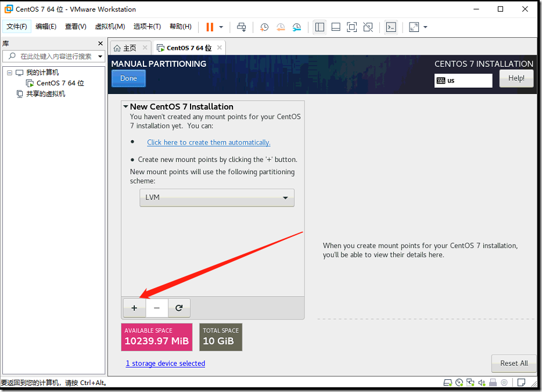Click the pause virtual machine icon

coord(210,27)
